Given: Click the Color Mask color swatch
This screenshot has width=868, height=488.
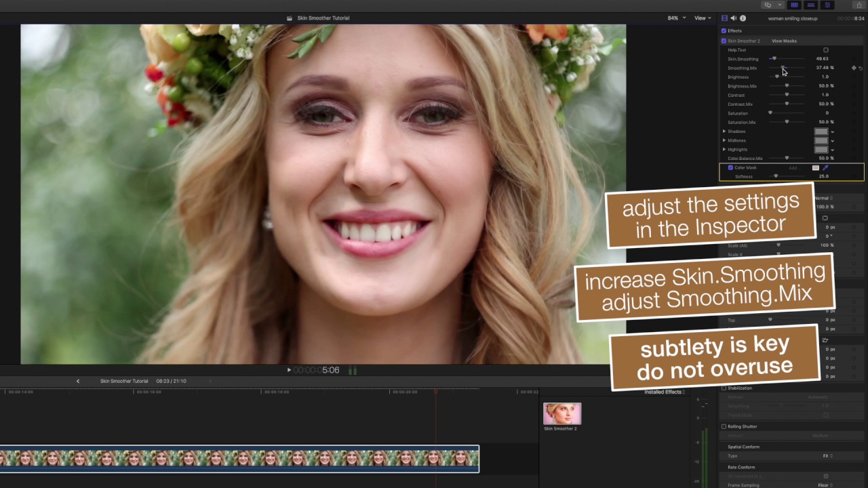Looking at the screenshot, I should [816, 167].
